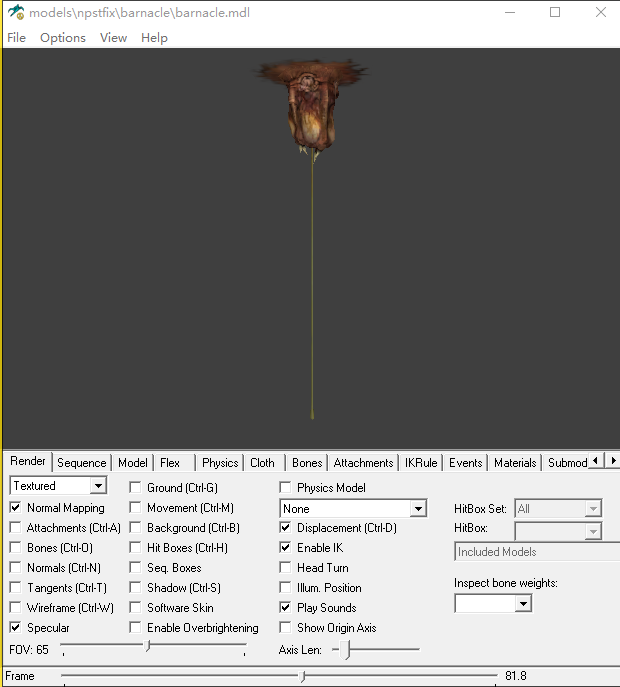
Task: Enable the Bones (Ctrl-O) checkbox
Action: [x=15, y=547]
